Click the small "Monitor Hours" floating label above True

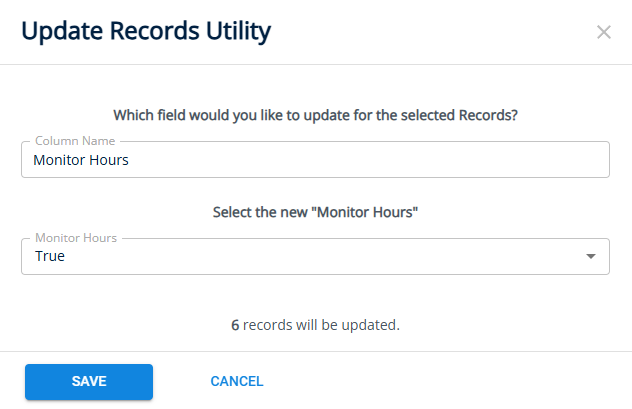[x=76, y=238]
